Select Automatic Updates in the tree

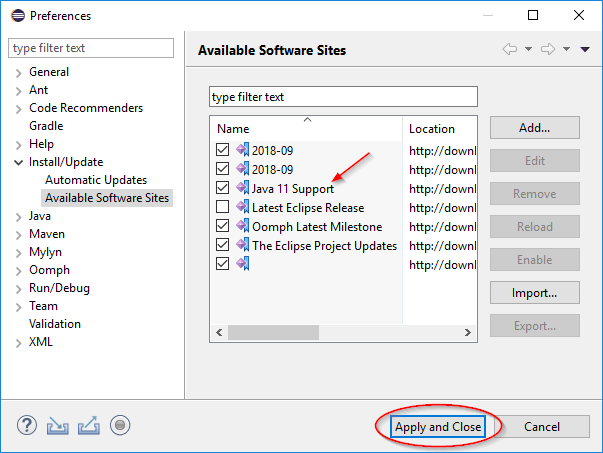coord(95,180)
